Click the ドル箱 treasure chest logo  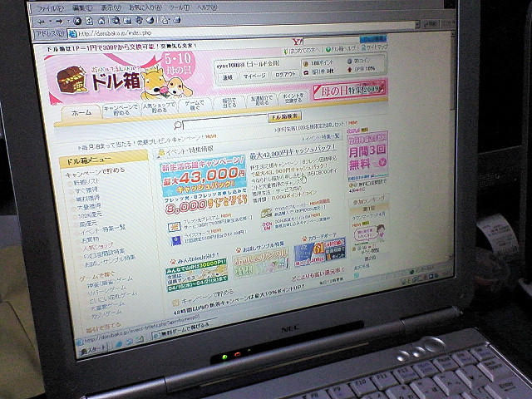[x=71, y=80]
